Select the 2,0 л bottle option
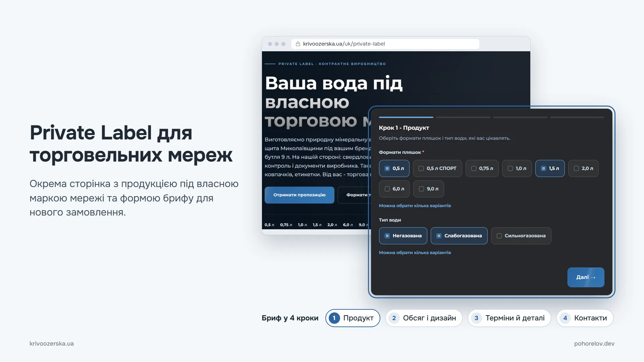 point(583,168)
